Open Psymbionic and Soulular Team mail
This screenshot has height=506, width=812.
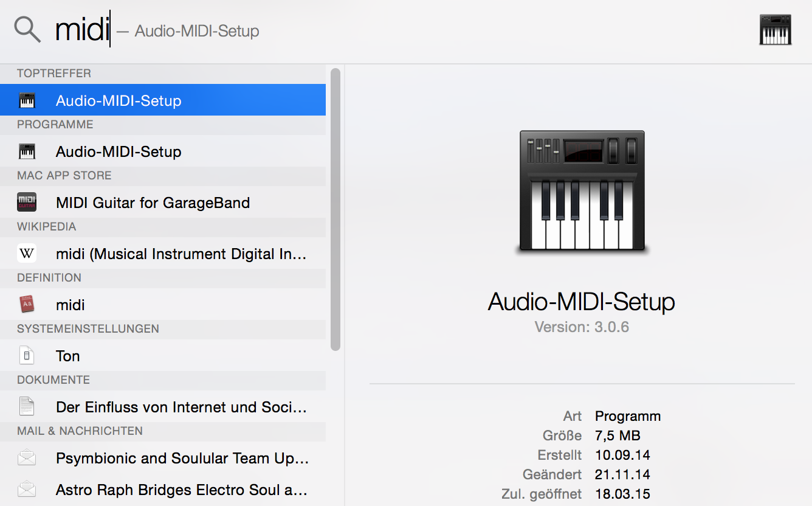tap(163, 458)
